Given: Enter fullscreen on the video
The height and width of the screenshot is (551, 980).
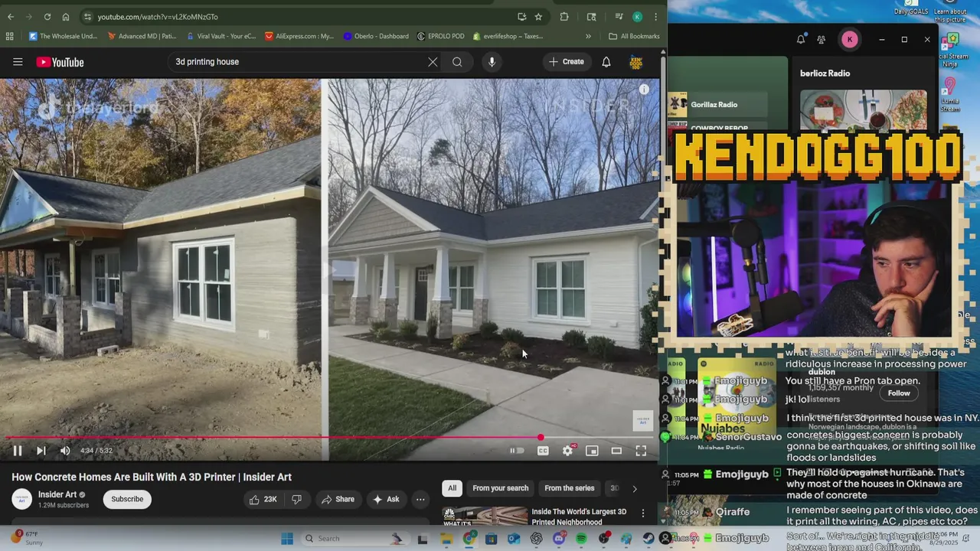Looking at the screenshot, I should point(641,451).
